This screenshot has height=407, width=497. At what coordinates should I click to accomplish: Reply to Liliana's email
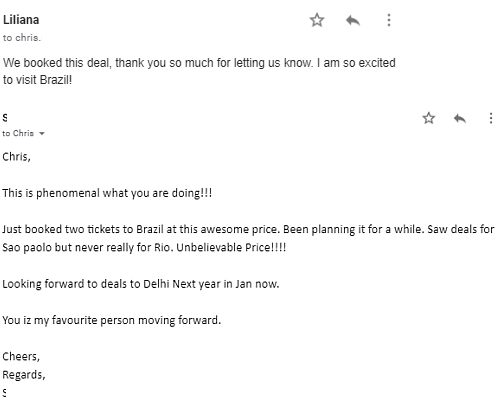[x=353, y=20]
